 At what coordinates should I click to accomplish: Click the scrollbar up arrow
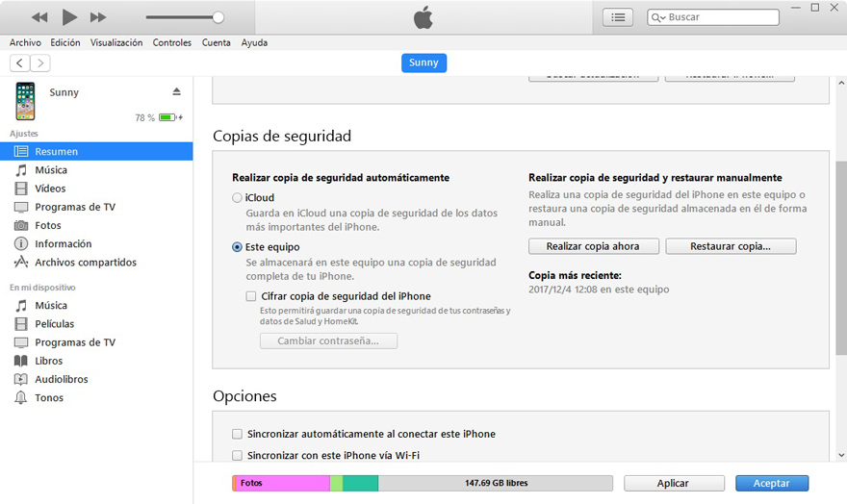point(841,83)
